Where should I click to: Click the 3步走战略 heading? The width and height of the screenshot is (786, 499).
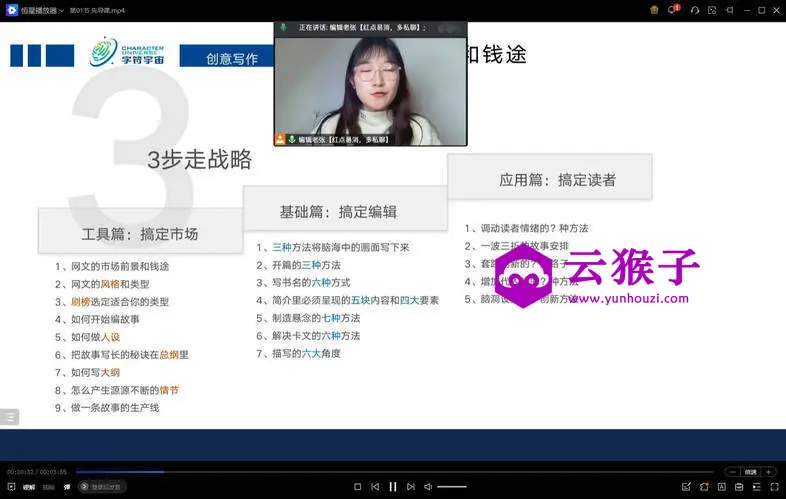point(200,159)
